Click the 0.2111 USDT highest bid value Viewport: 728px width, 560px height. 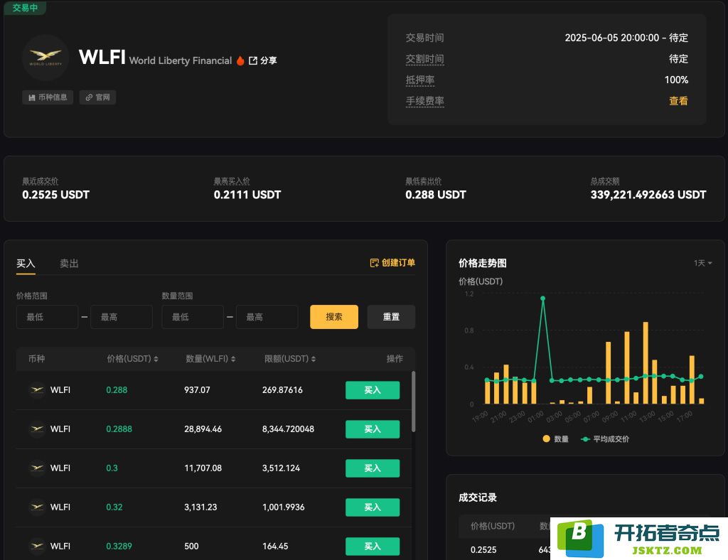coord(247,195)
